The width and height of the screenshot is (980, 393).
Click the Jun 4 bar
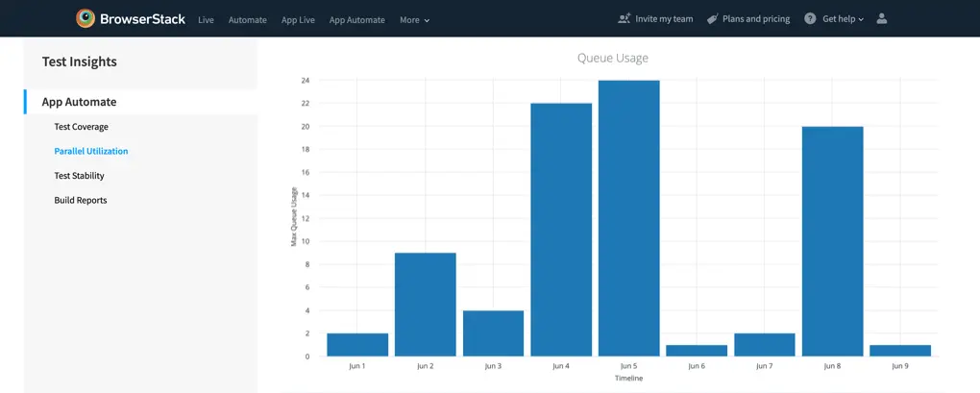pyautogui.click(x=561, y=230)
